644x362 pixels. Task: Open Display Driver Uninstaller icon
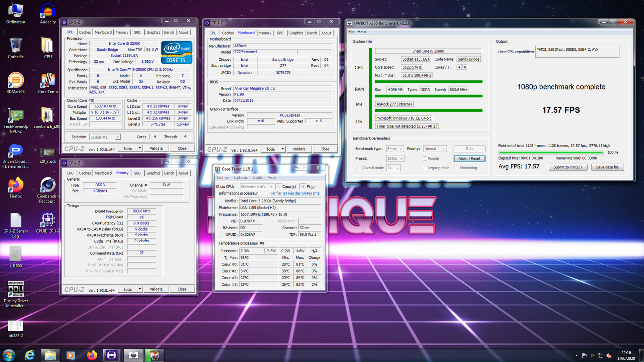[16, 294]
